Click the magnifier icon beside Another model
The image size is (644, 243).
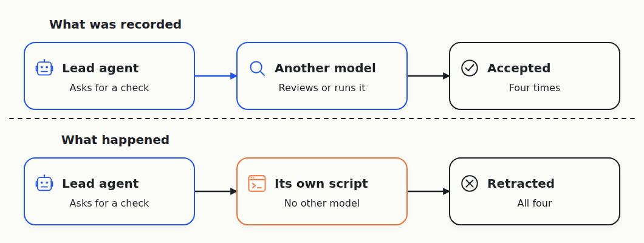click(x=257, y=68)
